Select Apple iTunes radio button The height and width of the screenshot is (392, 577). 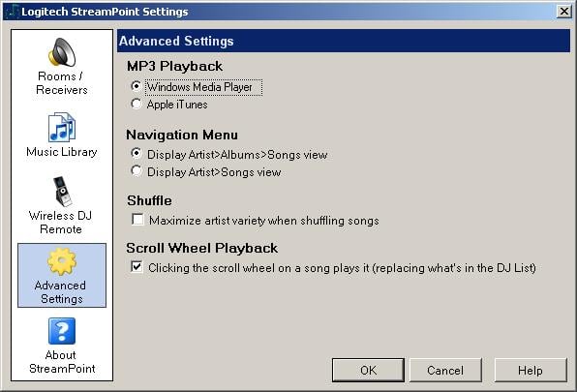pos(137,105)
